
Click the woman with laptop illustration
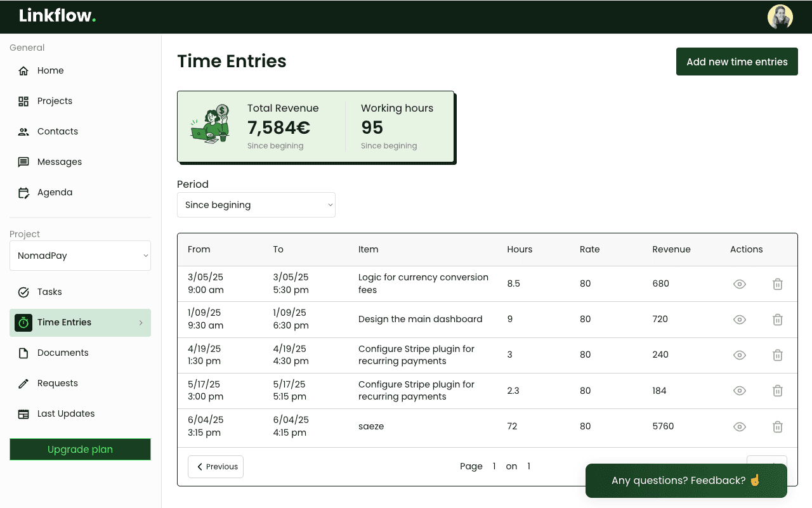click(x=210, y=124)
